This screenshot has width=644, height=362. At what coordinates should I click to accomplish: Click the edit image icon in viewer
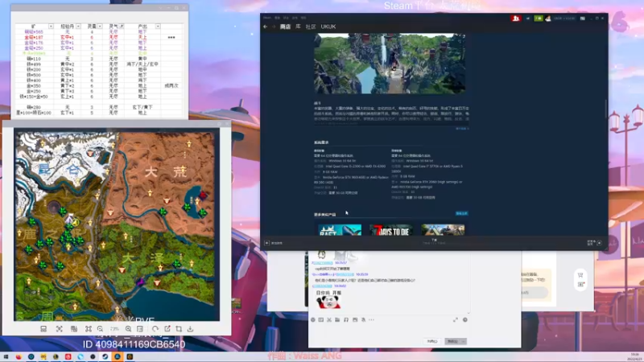167,329
